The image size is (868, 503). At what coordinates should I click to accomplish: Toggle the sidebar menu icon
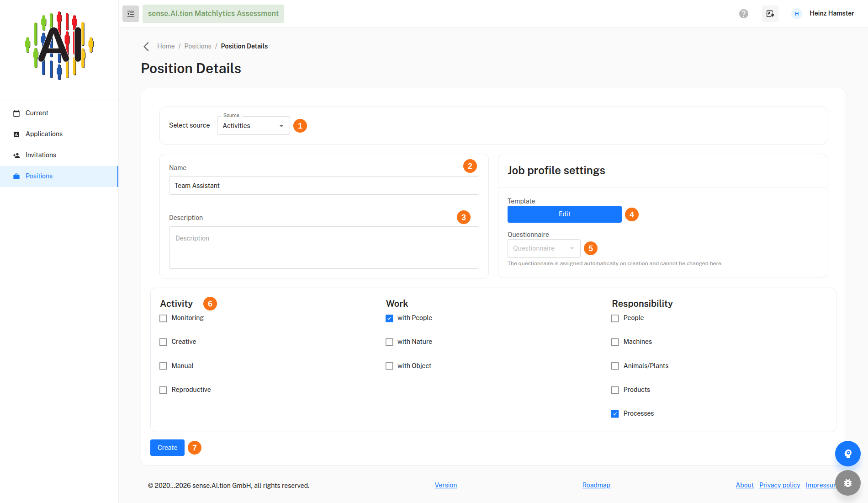pyautogui.click(x=131, y=14)
